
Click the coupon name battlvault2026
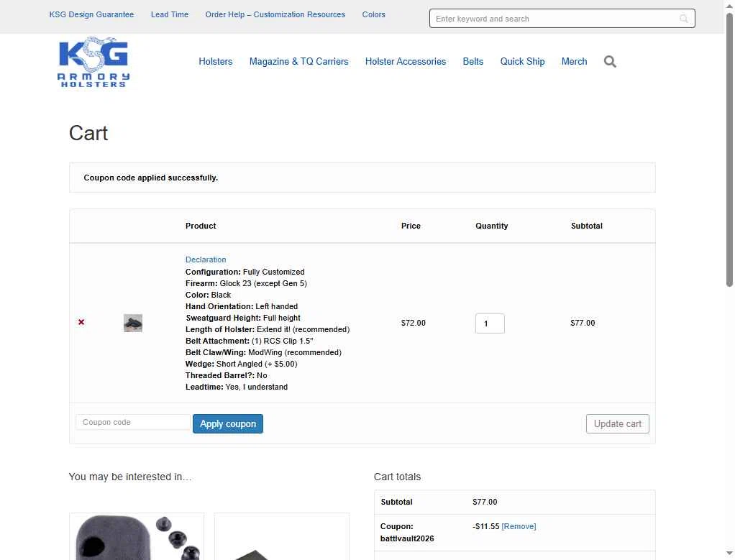tap(407, 538)
